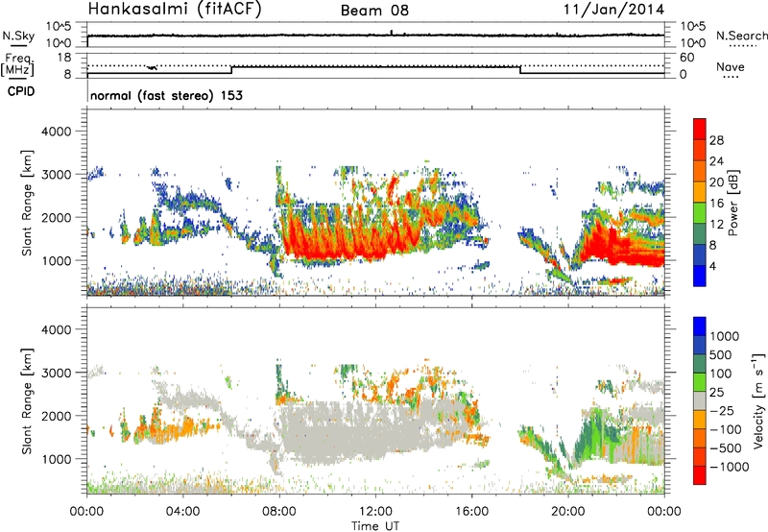The width and height of the screenshot is (768, 532).
Task: Click the 2000 tick on Velocity panel range axis
Action: click(57, 416)
